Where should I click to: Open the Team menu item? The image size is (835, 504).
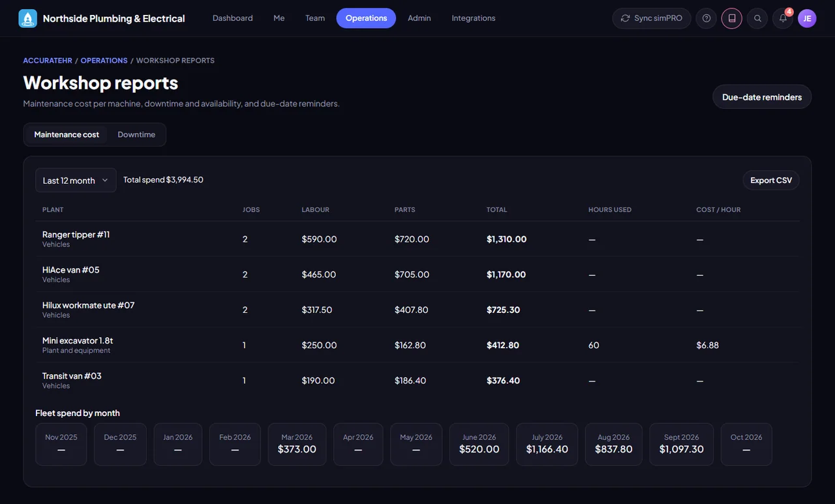pyautogui.click(x=315, y=18)
